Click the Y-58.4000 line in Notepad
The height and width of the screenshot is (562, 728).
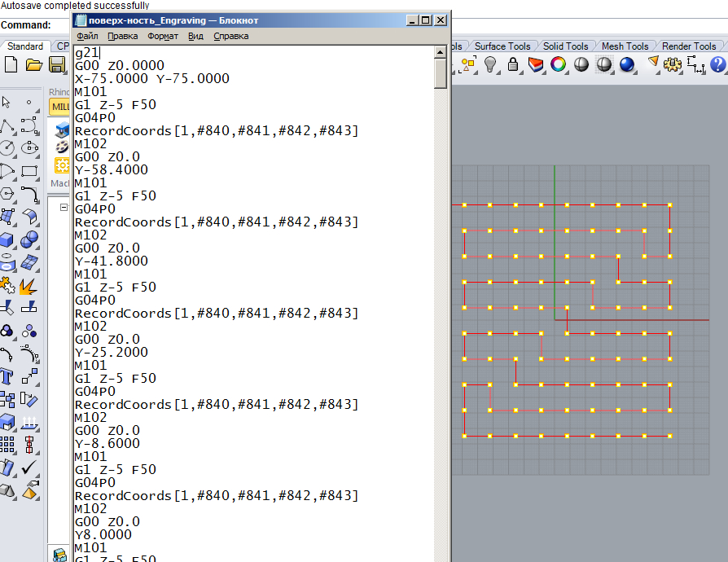coord(112,169)
